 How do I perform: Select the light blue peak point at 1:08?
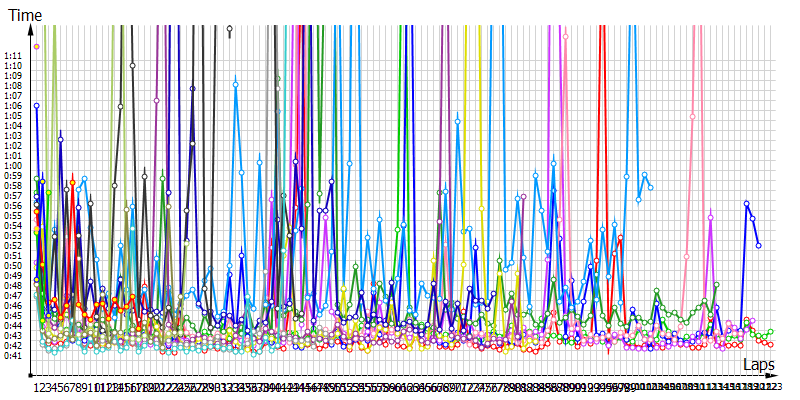235,84
